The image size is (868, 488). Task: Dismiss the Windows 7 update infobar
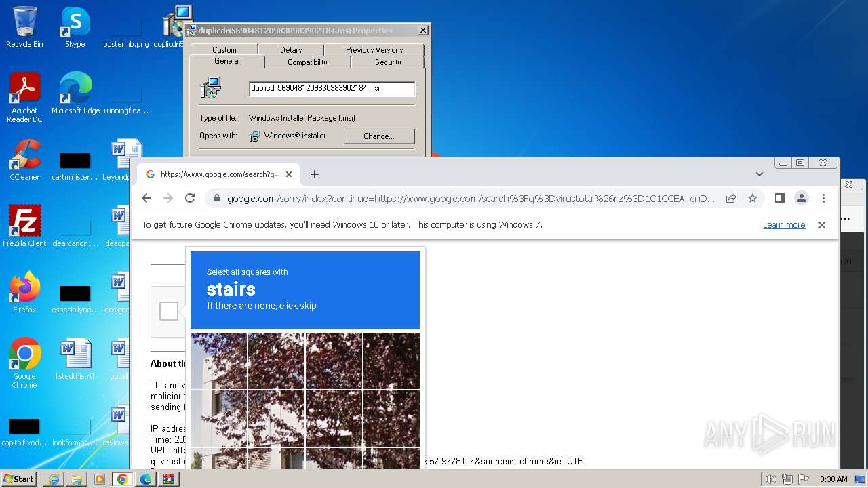(822, 225)
